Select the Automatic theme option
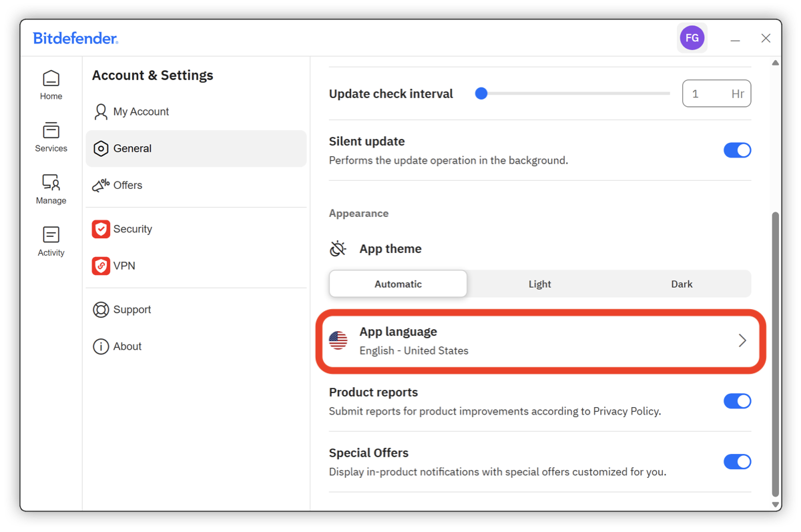The image size is (801, 532). 398,284
